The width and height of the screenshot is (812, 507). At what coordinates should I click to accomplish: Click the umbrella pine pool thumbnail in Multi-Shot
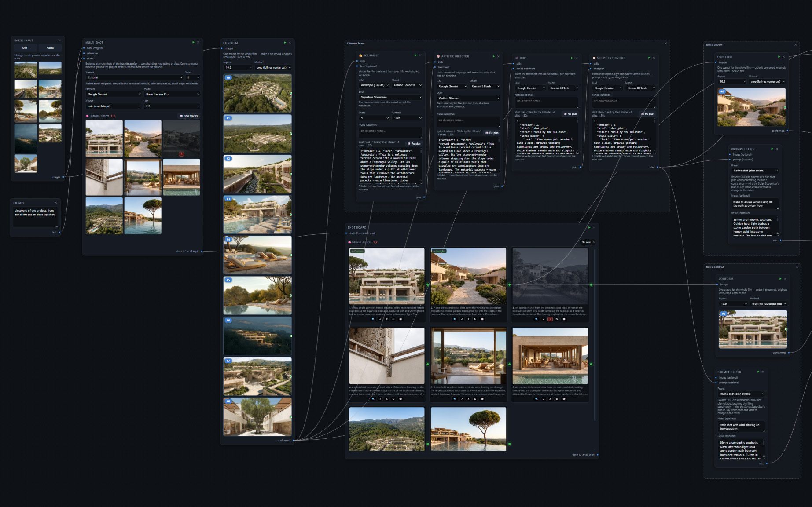[143, 215]
